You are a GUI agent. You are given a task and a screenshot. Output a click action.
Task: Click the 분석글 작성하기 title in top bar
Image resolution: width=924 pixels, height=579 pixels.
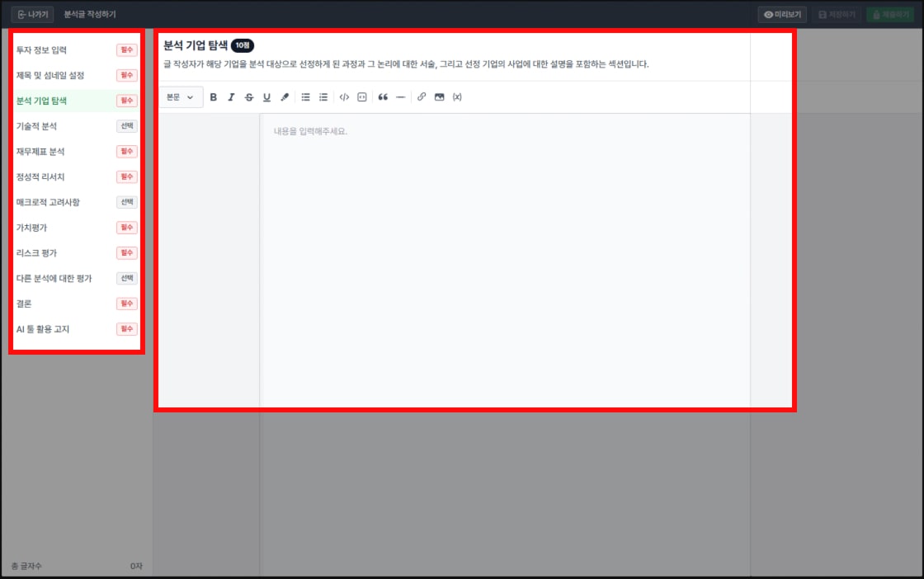90,14
